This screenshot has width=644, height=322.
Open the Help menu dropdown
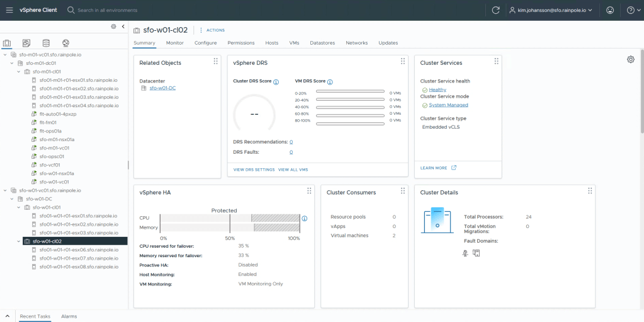pyautogui.click(x=631, y=10)
